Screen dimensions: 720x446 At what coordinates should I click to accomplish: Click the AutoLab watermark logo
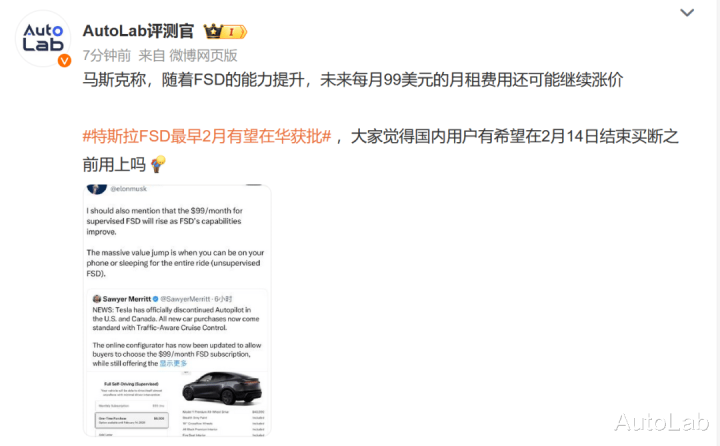click(662, 422)
